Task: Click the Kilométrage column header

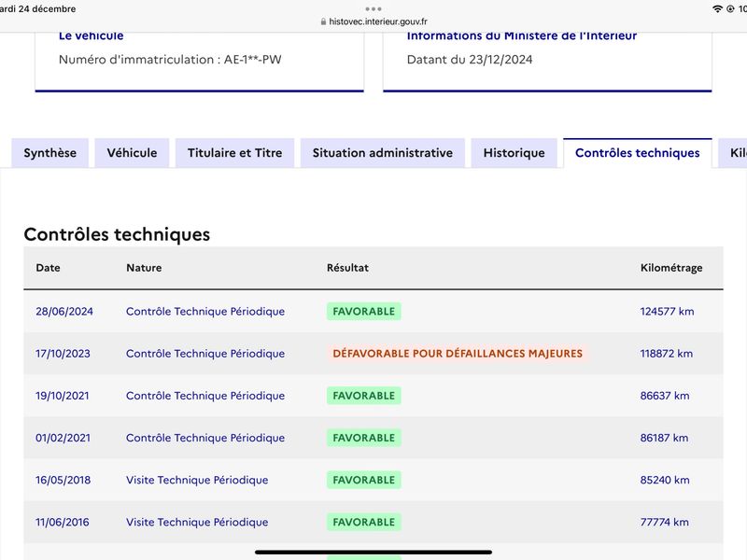Action: coord(671,268)
